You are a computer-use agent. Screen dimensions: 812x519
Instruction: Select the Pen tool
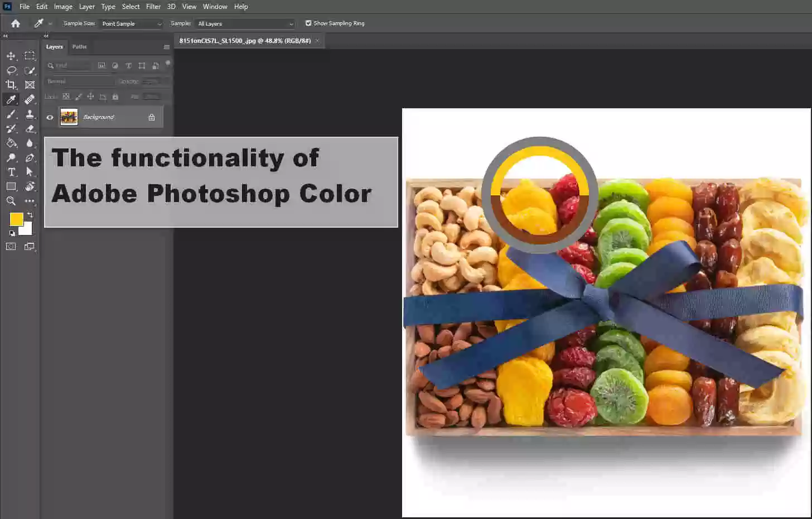30,157
